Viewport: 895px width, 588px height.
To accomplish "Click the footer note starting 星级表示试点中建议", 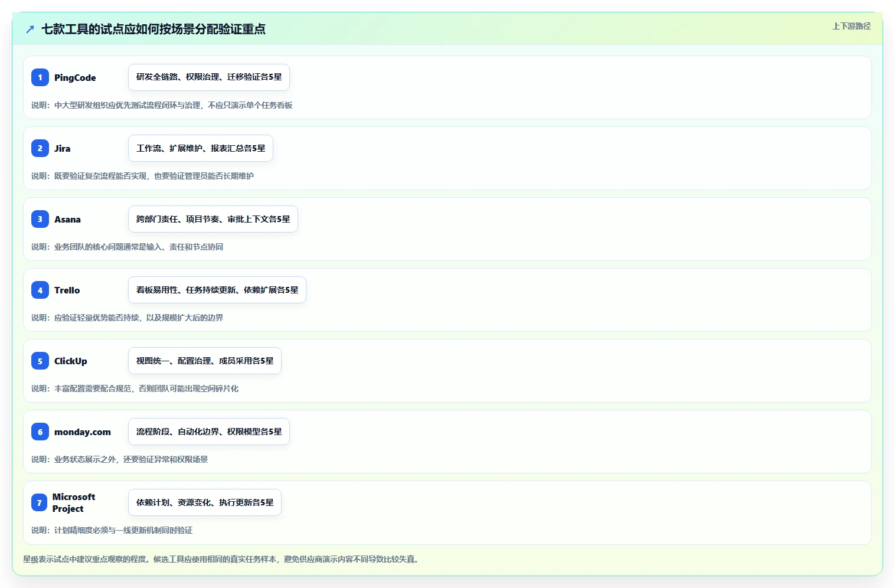I will pyautogui.click(x=222, y=559).
